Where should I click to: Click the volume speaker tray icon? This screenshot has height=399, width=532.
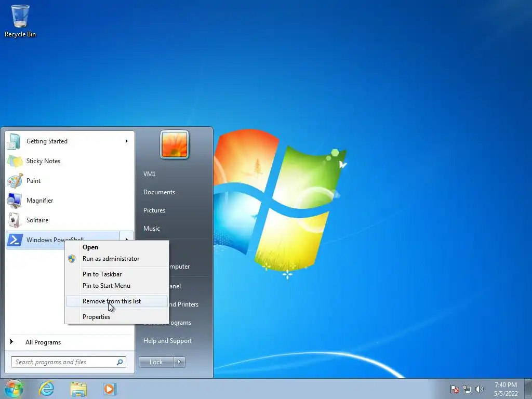click(x=479, y=389)
